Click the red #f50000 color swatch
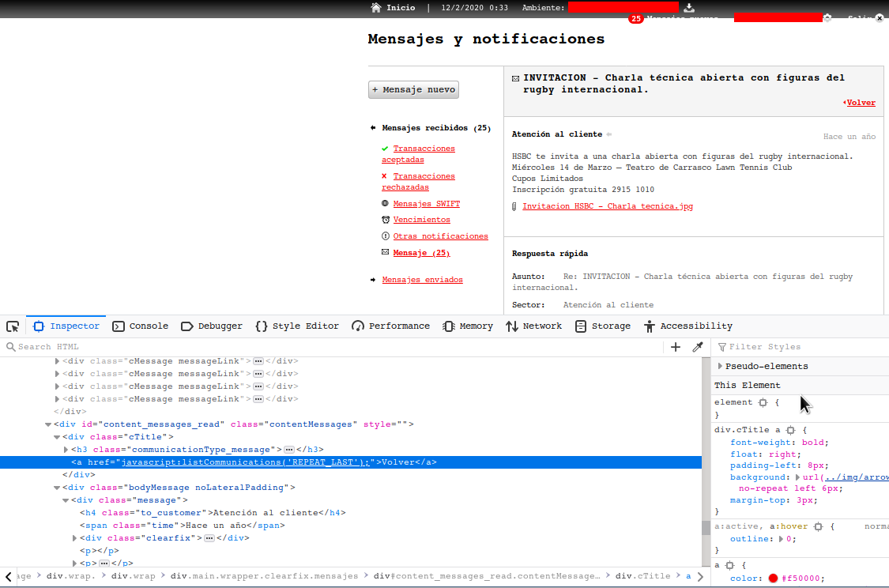 coord(774,579)
